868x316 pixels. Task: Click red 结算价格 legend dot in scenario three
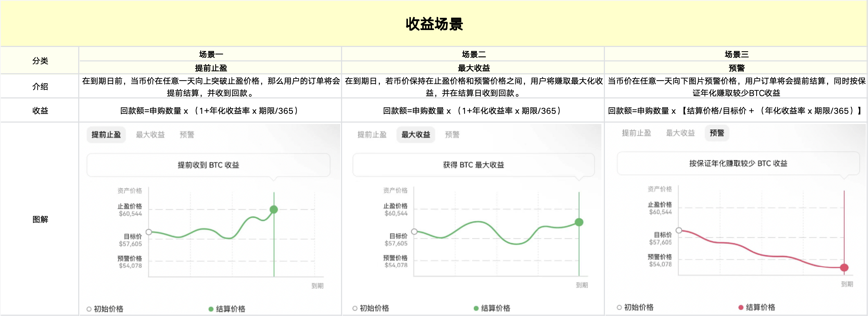pos(741,307)
